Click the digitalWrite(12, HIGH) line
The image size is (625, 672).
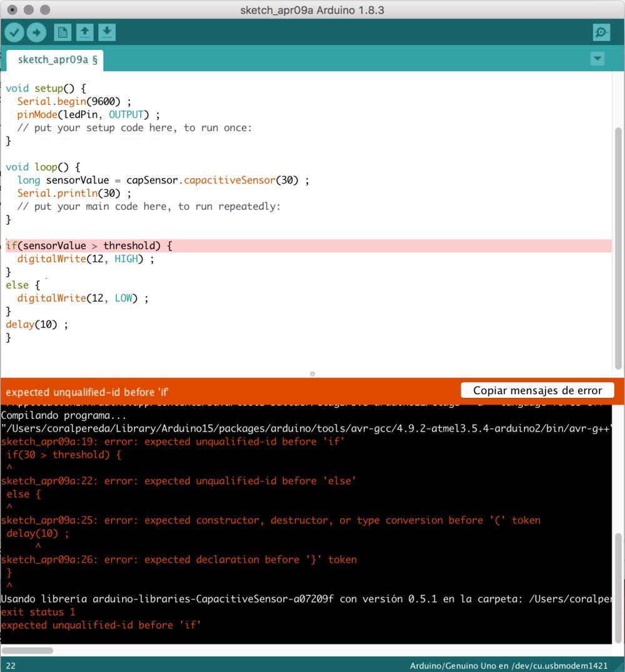[86, 259]
